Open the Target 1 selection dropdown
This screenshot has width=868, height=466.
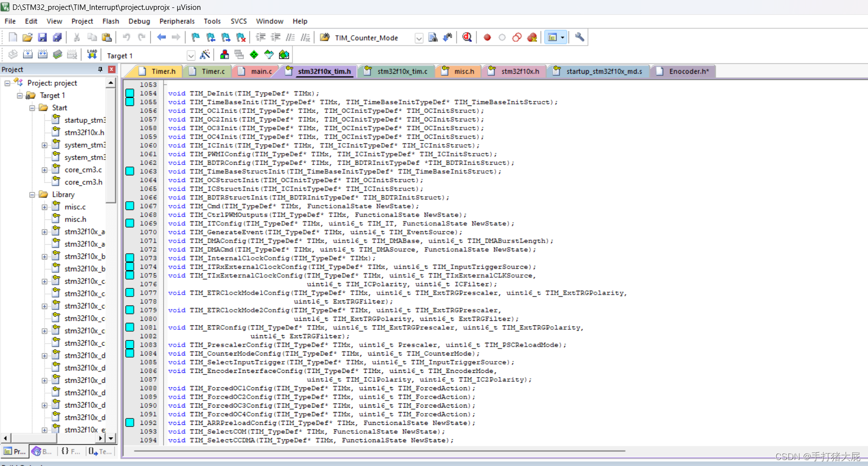pos(191,55)
